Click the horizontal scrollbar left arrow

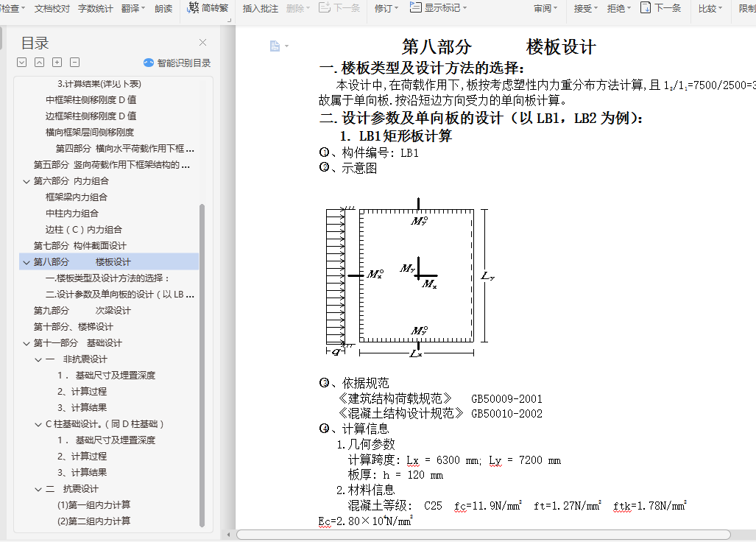[228, 535]
